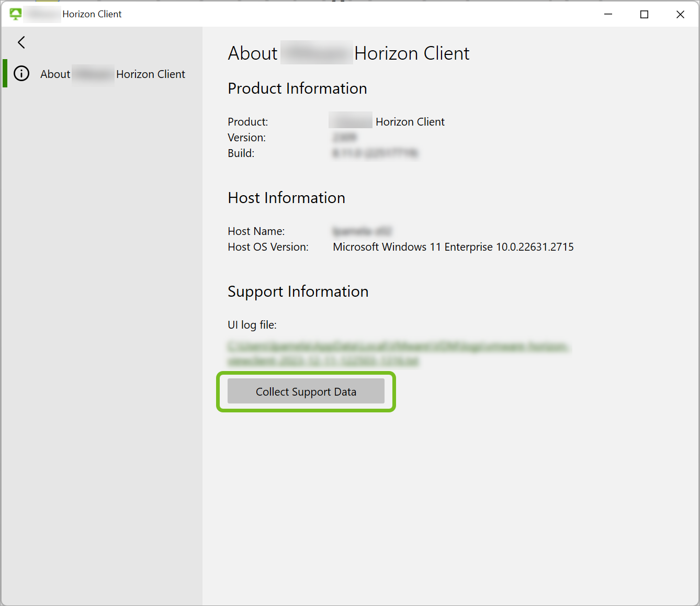Click the Support Information heading
Screen dimensions: 700x606
[x=298, y=291]
